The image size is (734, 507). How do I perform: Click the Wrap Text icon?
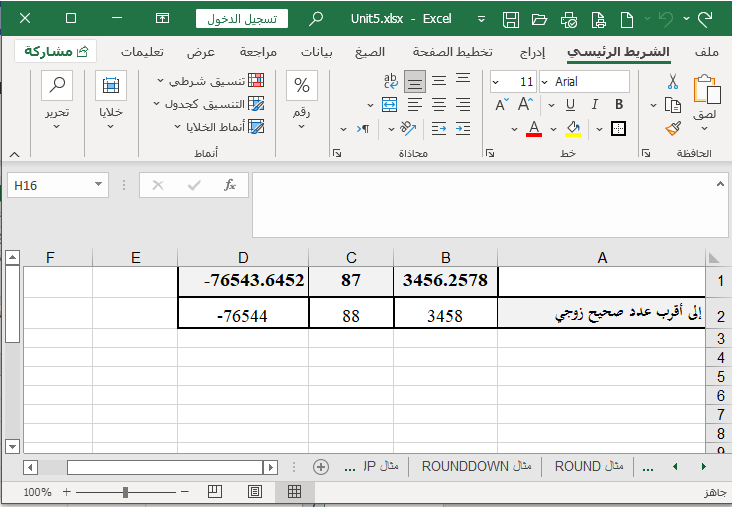click(x=391, y=82)
